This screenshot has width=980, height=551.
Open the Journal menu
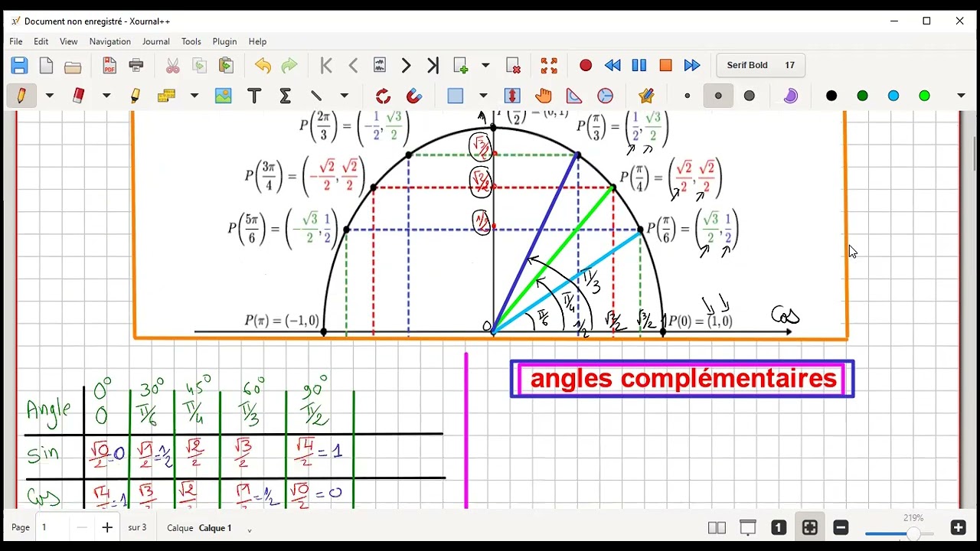[x=155, y=41]
